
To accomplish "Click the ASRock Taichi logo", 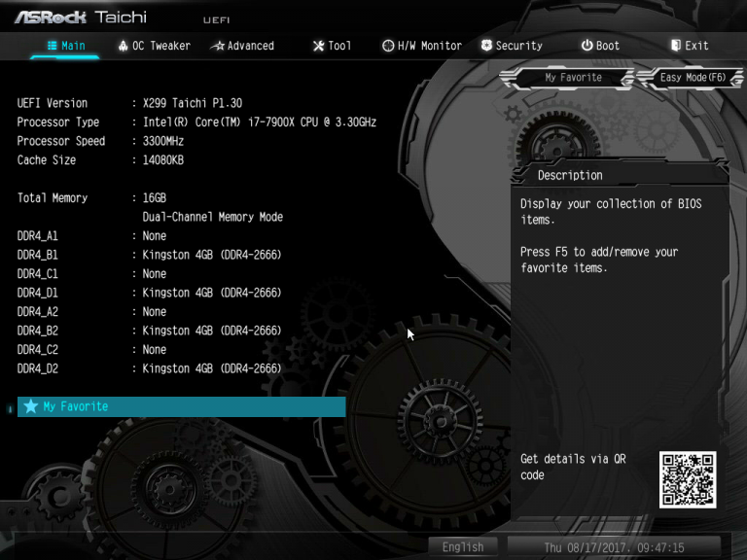I will [x=81, y=17].
